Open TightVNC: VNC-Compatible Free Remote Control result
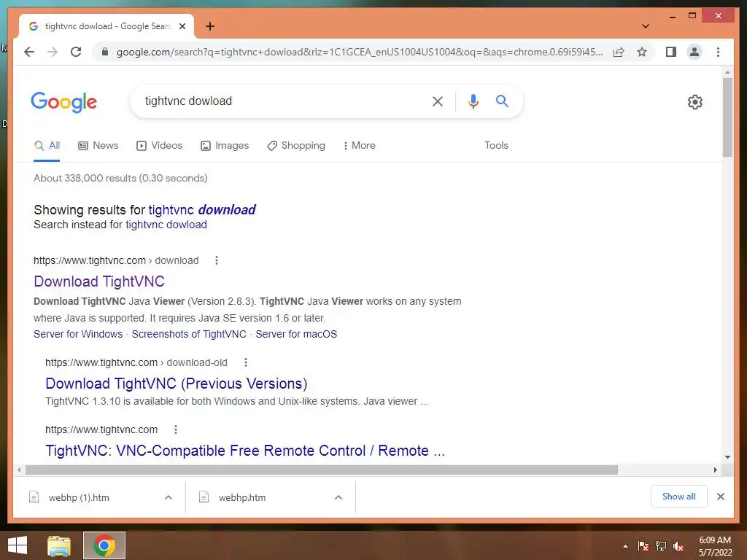 coord(245,451)
